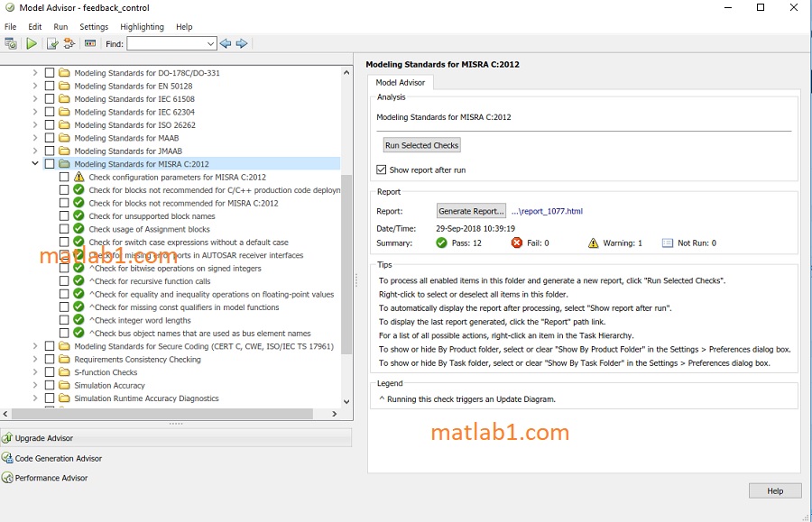The height and width of the screenshot is (522, 812).
Task: Expand Modeling Standards for Secure Coding folder
Action: 34,346
